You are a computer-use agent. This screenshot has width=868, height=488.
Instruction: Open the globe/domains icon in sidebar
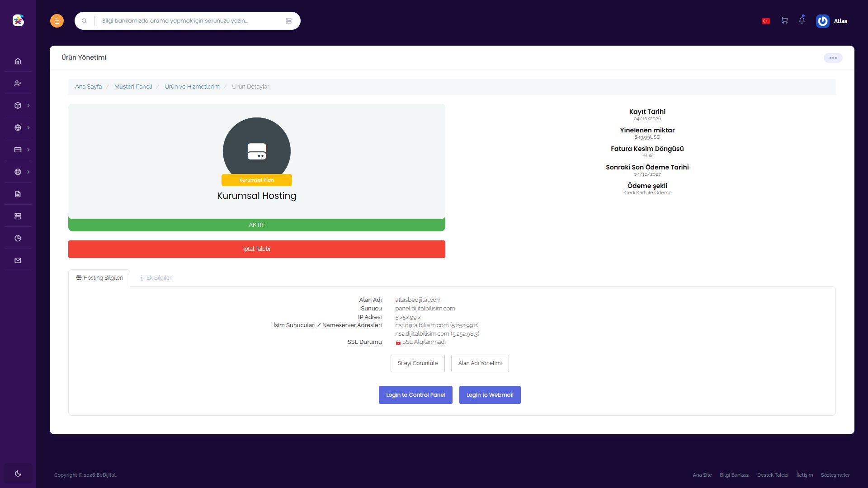pyautogui.click(x=18, y=127)
